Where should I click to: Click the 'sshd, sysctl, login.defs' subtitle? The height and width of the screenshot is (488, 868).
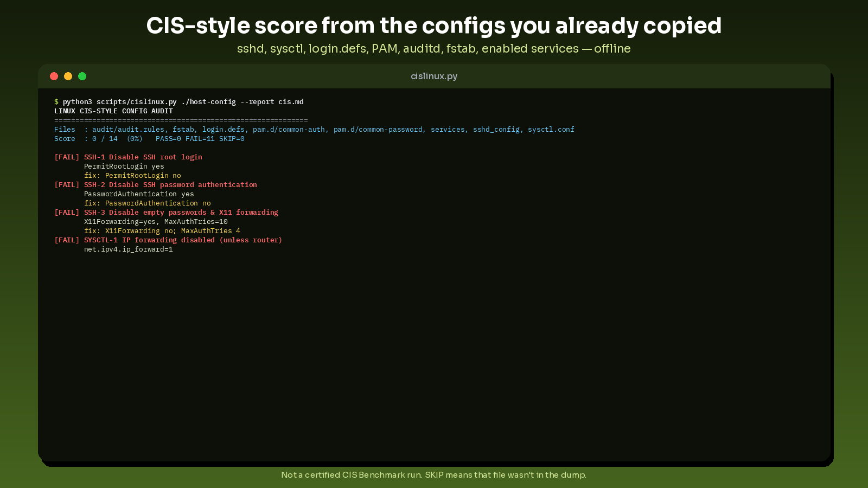click(434, 49)
